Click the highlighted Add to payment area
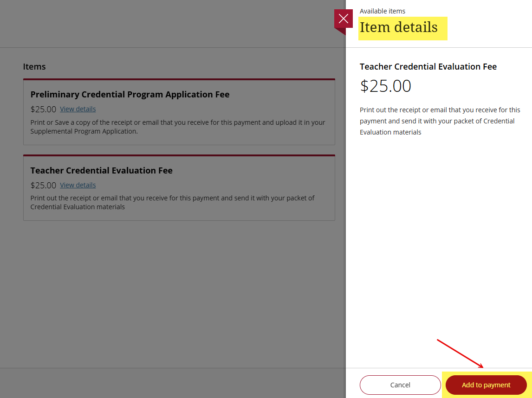532x398 pixels. [485, 385]
